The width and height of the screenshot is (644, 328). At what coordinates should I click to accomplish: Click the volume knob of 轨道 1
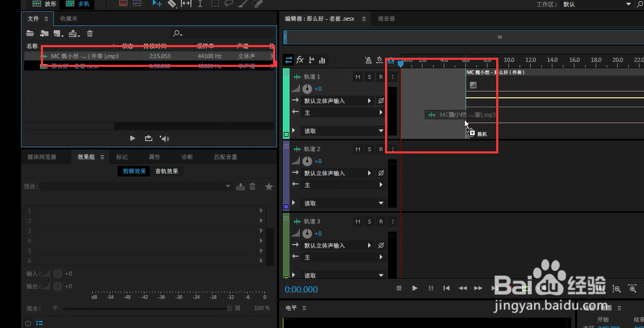coord(307,89)
